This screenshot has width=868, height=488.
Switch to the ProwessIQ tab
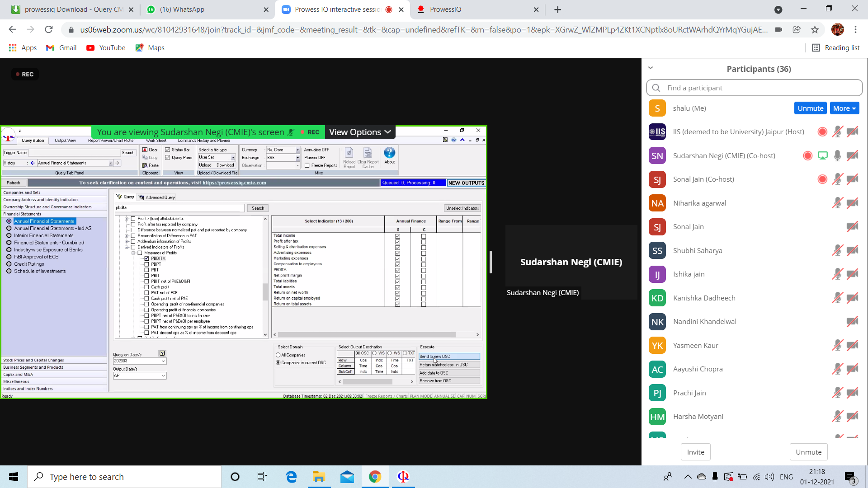(445, 9)
